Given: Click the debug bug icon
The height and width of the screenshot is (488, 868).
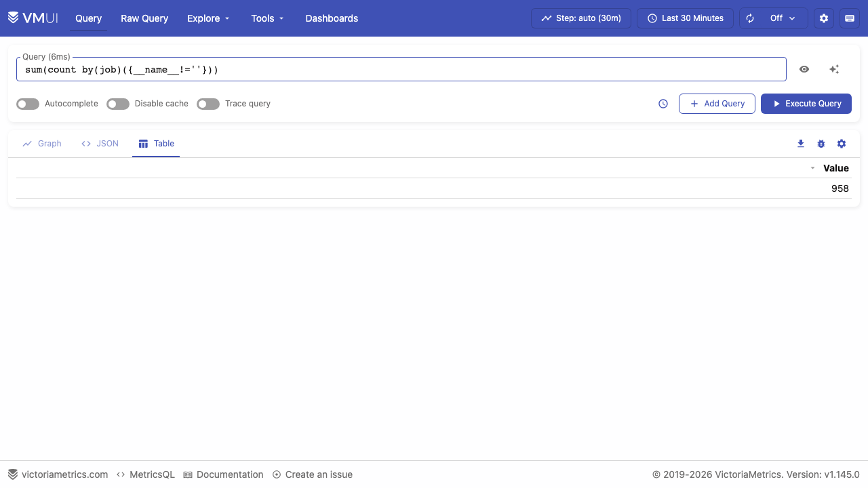Looking at the screenshot, I should [x=821, y=144].
